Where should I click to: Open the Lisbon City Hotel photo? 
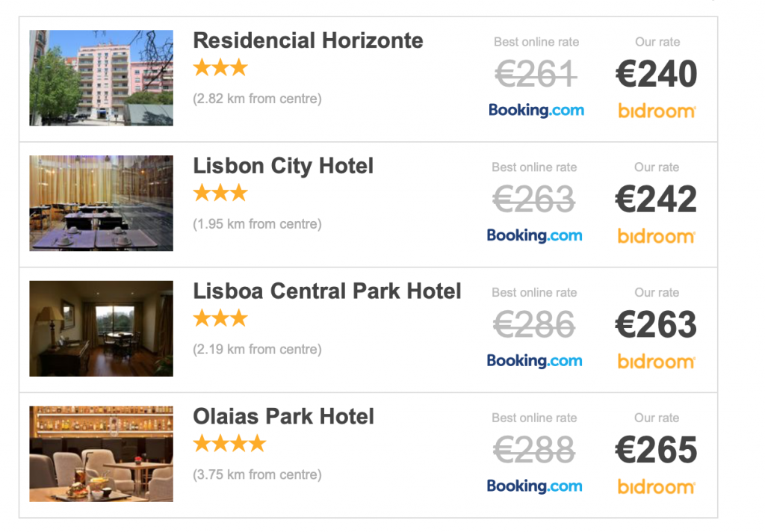point(101,203)
